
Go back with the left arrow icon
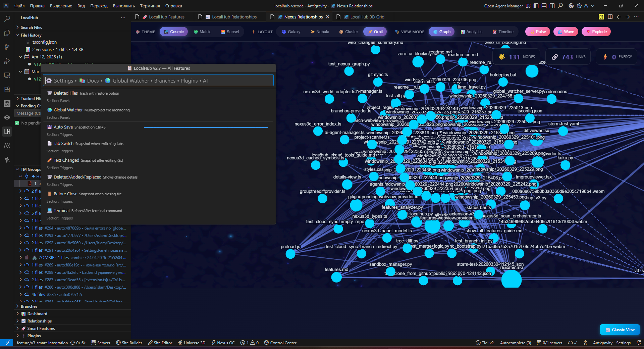[619, 17]
